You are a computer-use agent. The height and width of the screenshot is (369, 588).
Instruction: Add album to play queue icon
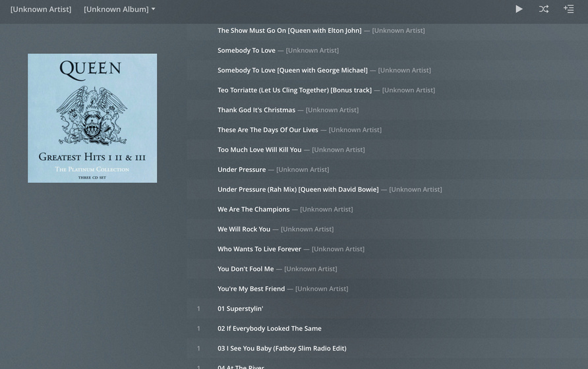click(x=568, y=9)
